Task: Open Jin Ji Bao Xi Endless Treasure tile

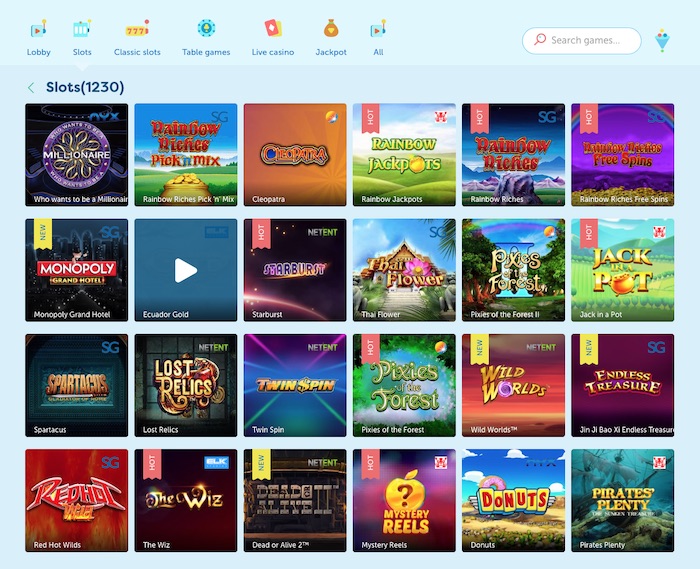Action: 623,385
